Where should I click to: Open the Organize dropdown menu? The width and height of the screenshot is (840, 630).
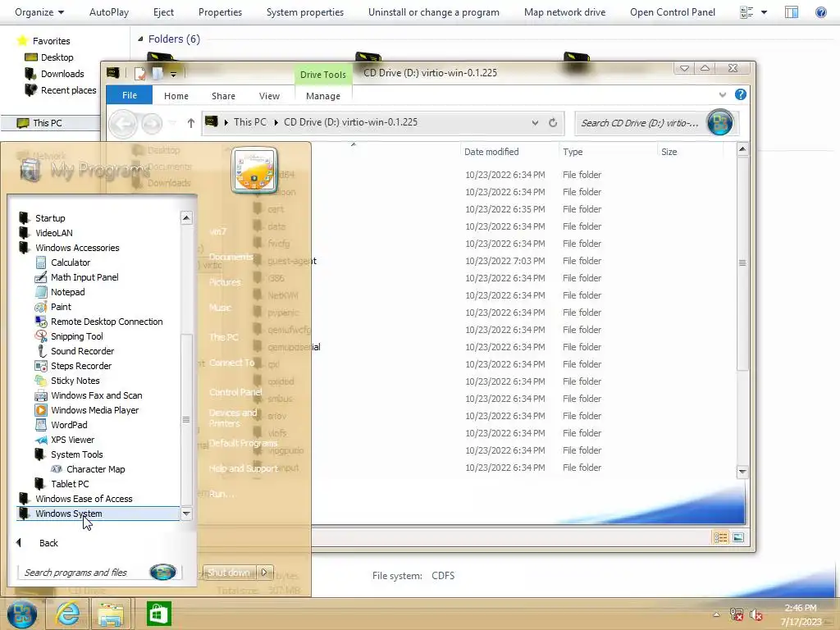pyautogui.click(x=39, y=11)
